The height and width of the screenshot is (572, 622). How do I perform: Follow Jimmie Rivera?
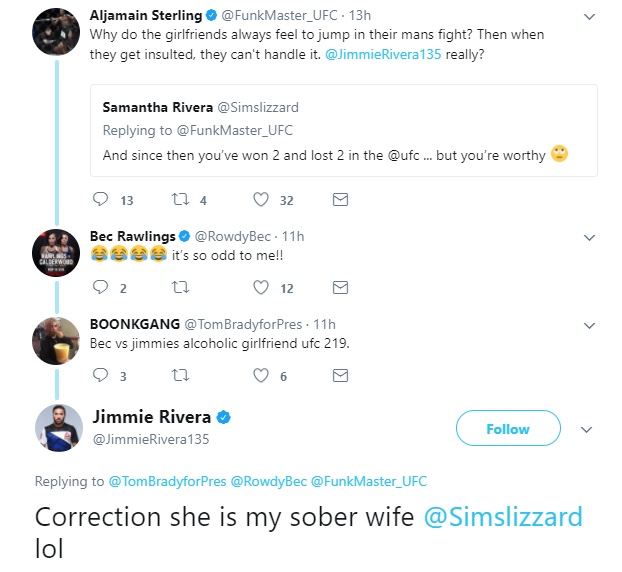[x=507, y=429]
